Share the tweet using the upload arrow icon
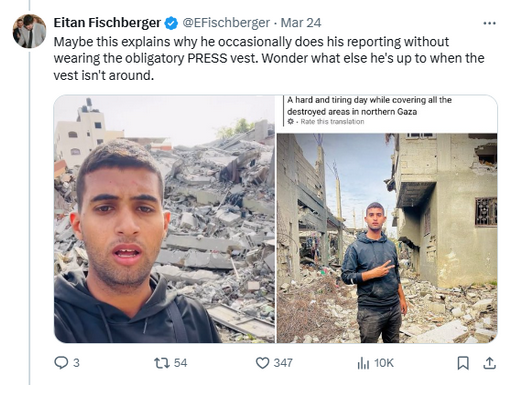Screen dimensions: 524x394 (x=489, y=363)
